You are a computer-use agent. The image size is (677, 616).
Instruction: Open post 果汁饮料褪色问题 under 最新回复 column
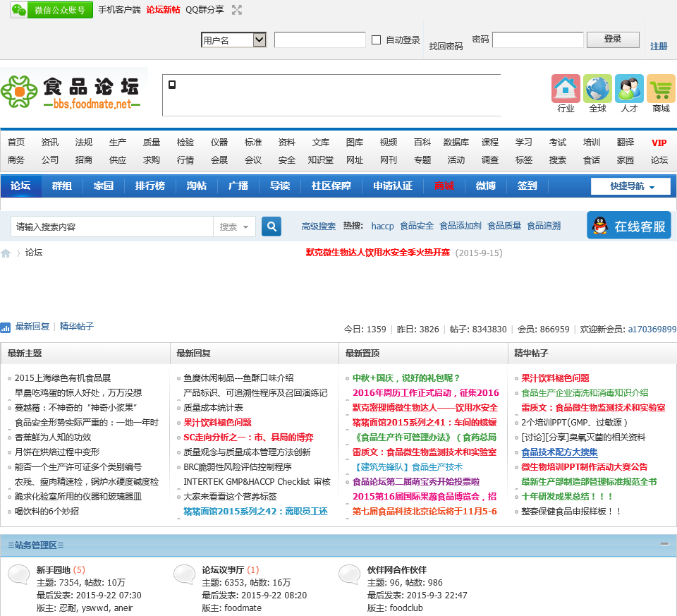tap(217, 423)
